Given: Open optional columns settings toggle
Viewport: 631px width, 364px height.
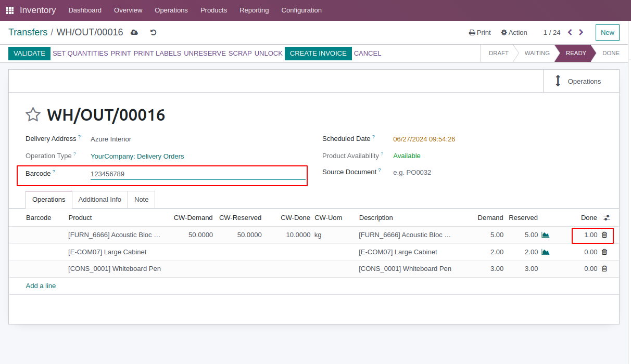Looking at the screenshot, I should (607, 218).
